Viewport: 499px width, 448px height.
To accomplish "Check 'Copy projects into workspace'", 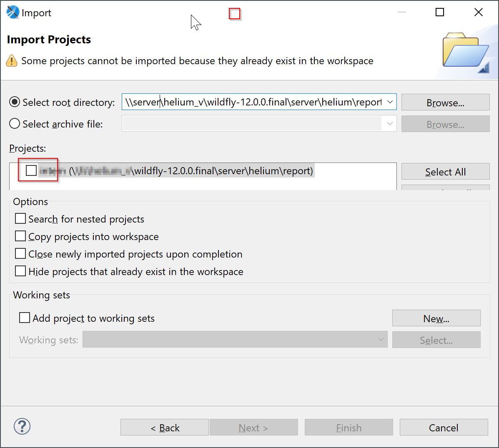I will click(20, 236).
